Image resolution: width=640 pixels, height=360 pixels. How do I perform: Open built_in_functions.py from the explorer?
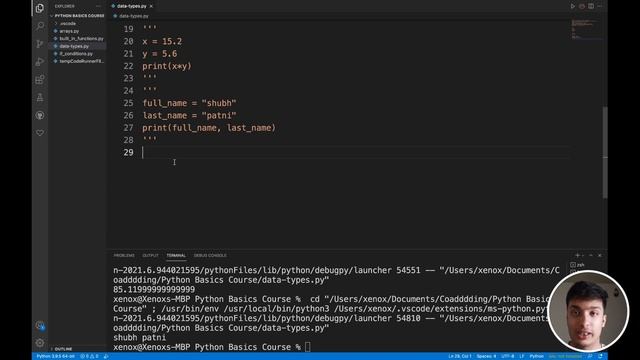(x=78, y=39)
